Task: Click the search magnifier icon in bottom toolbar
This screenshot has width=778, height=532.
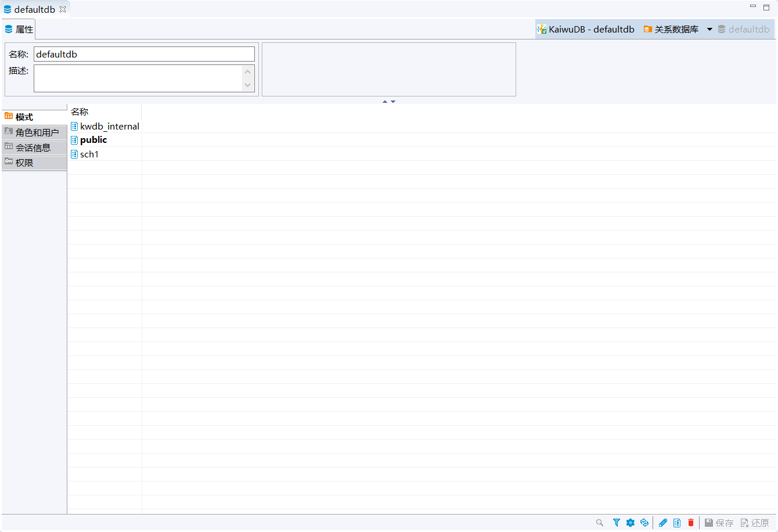Action: (x=600, y=523)
